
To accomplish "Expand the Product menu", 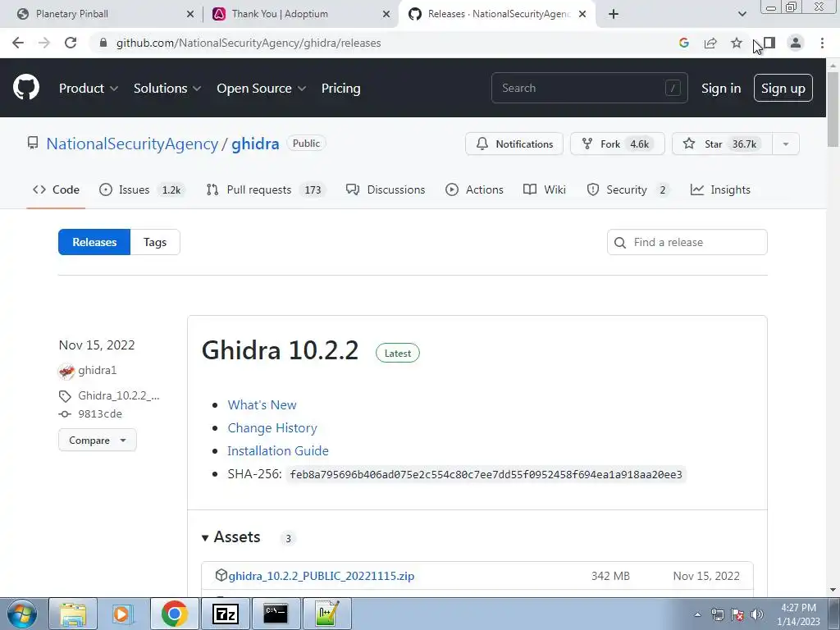I will [89, 89].
